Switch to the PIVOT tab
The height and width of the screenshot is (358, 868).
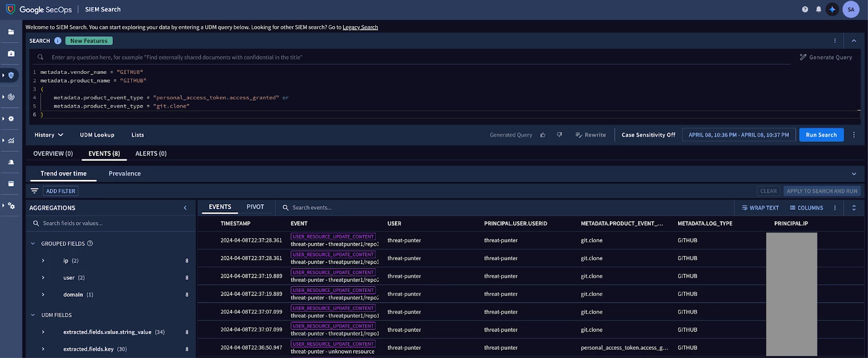coord(255,207)
